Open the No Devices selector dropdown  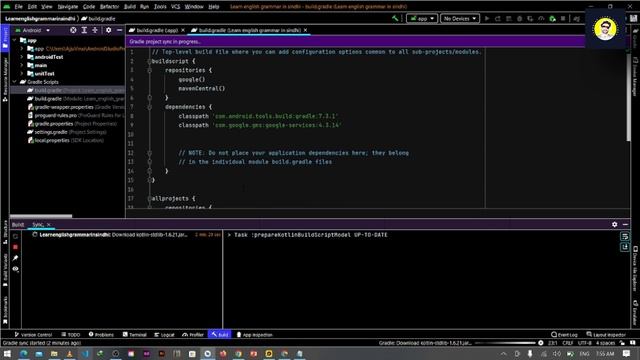(x=460, y=18)
